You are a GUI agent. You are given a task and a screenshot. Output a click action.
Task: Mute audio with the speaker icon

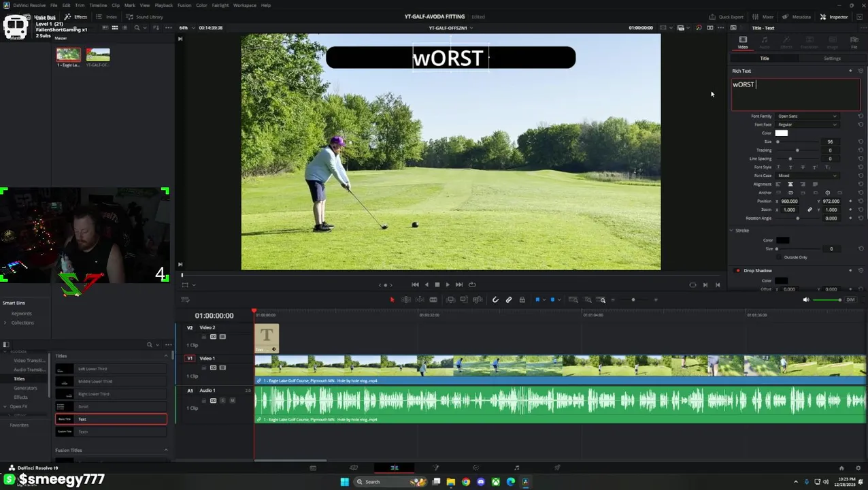click(x=806, y=300)
